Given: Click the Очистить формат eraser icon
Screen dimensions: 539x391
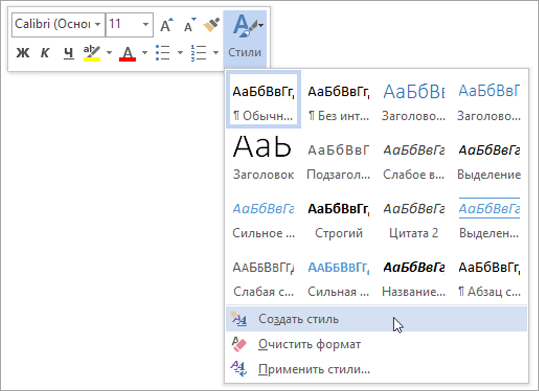Looking at the screenshot, I should click(x=239, y=344).
